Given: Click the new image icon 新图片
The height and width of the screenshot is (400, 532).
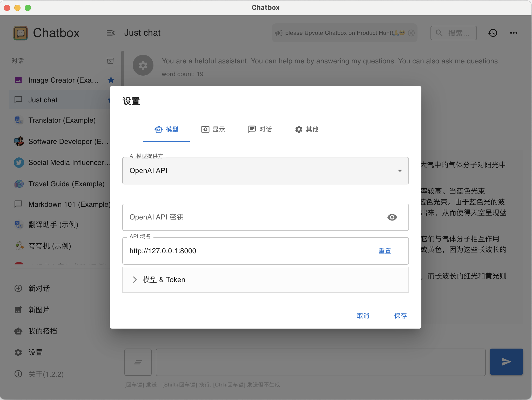Looking at the screenshot, I should [18, 310].
